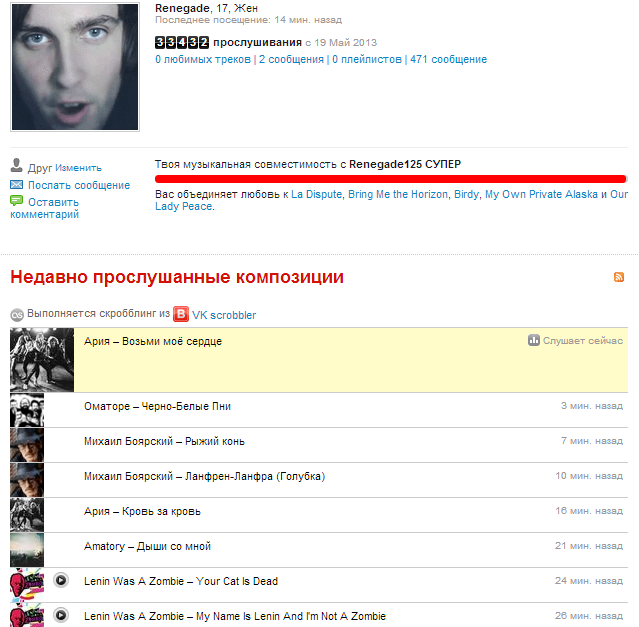This screenshot has width=639, height=627.
Task: Open the RSS feed icon
Action: point(619,277)
